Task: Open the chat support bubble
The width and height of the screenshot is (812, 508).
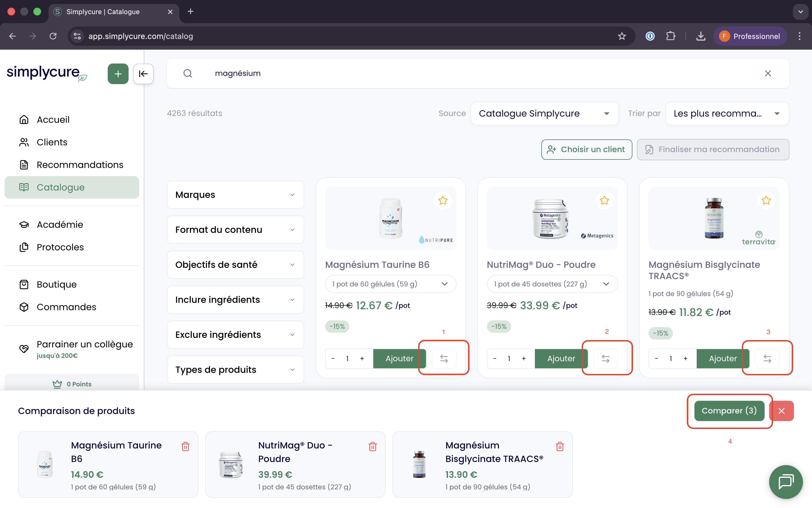Action: (786, 482)
